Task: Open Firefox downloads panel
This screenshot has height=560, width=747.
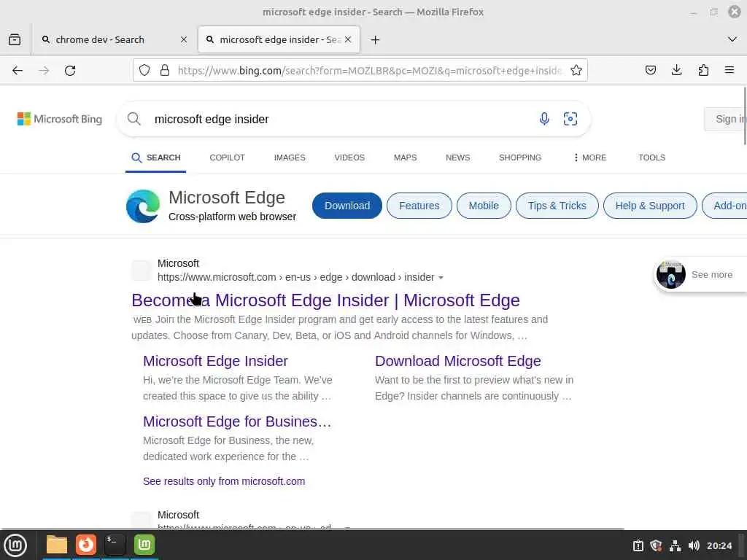Action: tap(676, 71)
